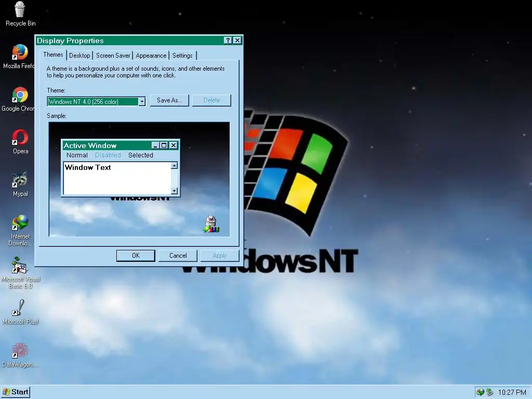The width and height of the screenshot is (532, 399).
Task: Click the Theme dropdown arrow
Action: coord(142,101)
